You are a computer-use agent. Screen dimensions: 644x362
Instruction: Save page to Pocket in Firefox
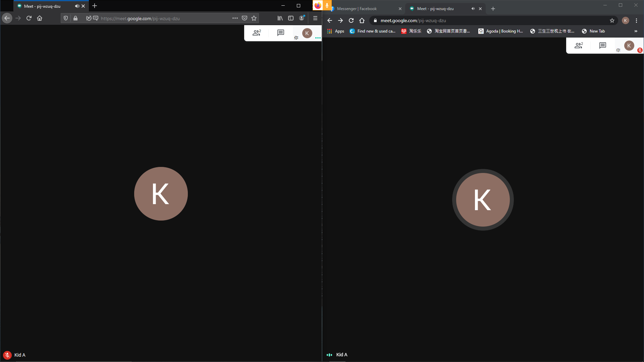pyautogui.click(x=245, y=18)
